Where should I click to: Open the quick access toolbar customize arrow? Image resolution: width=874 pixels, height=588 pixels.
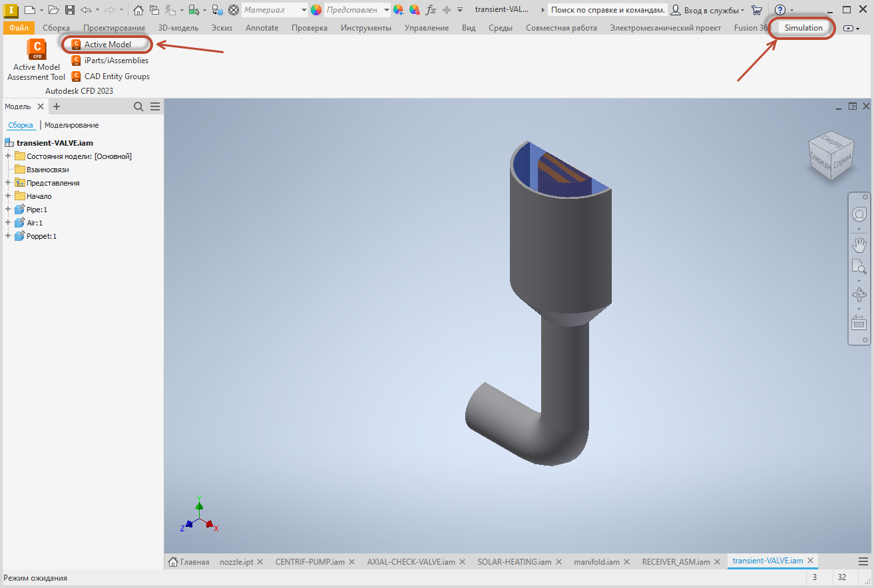460,10
